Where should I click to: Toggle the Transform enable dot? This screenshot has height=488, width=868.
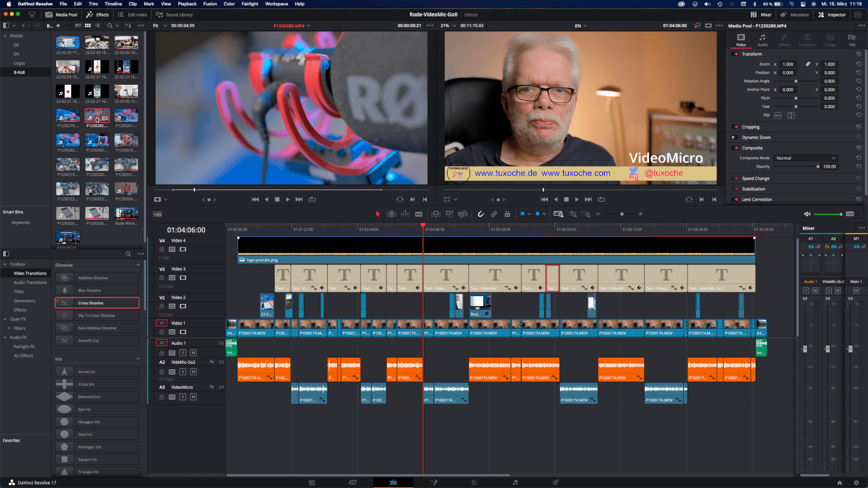coord(736,54)
